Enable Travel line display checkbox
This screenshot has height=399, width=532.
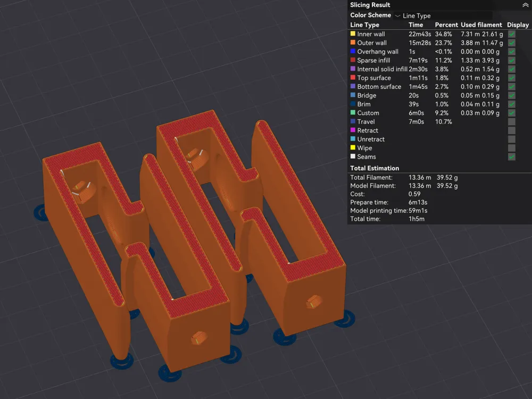pos(512,122)
